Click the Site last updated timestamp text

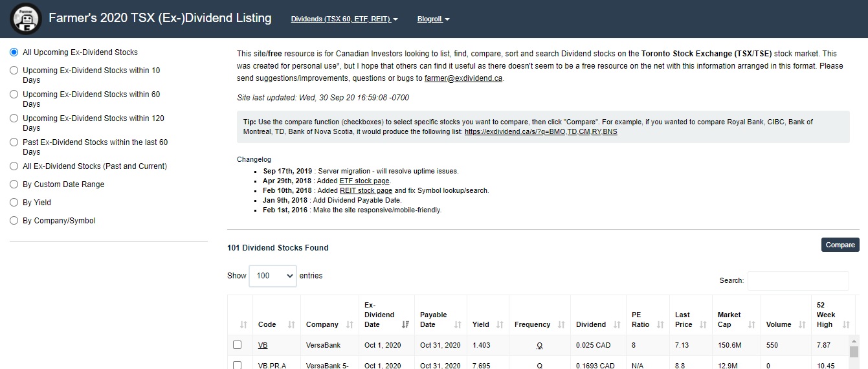[323, 98]
